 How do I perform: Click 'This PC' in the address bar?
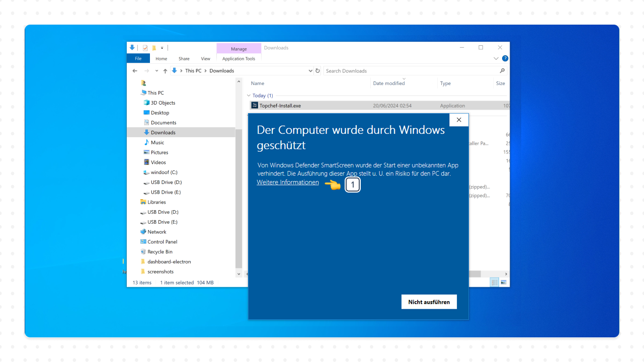pos(193,71)
